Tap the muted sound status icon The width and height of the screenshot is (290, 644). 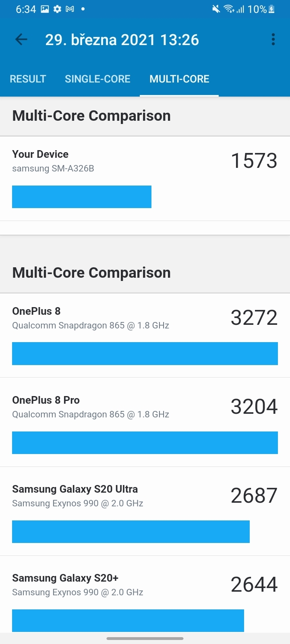coord(216,9)
